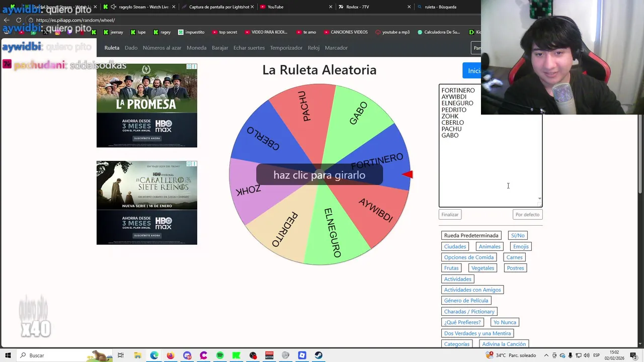Select the Sí/No preset

518,235
